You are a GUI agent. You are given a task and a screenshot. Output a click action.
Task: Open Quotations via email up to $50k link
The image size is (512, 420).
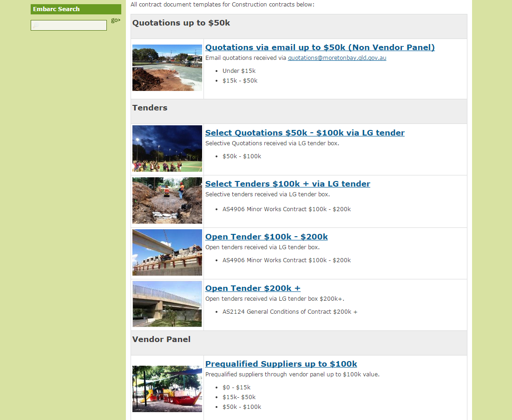(320, 47)
